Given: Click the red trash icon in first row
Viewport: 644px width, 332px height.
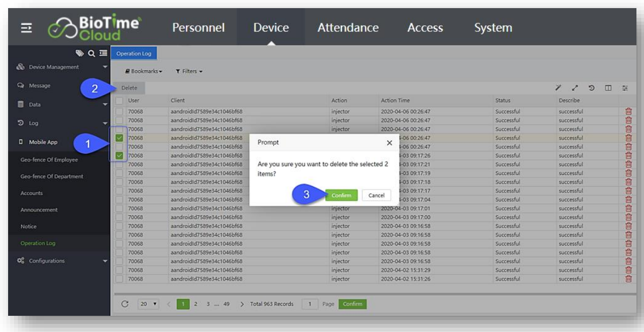Looking at the screenshot, I should coord(628,112).
